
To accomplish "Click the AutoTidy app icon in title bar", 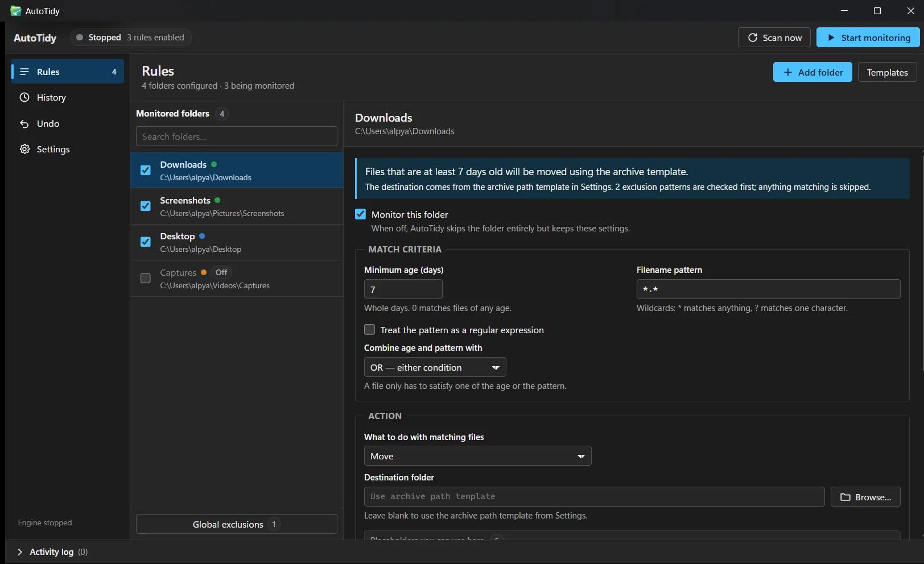I will coord(15,11).
